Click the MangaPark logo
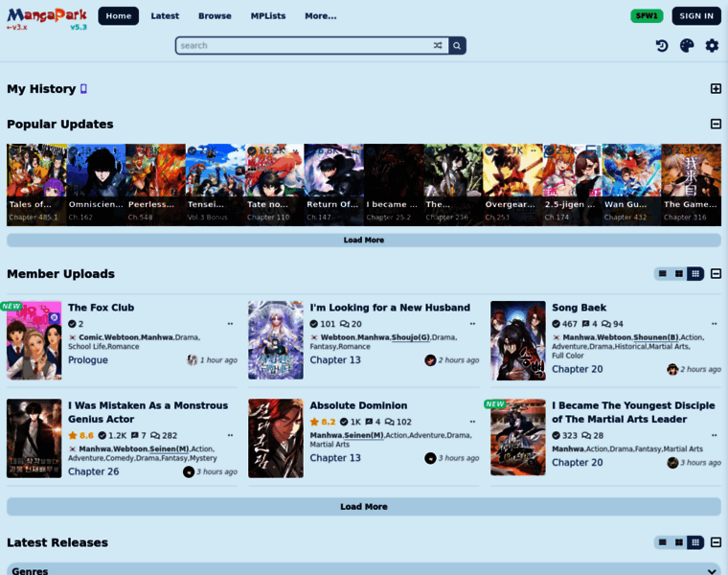 coord(47,15)
